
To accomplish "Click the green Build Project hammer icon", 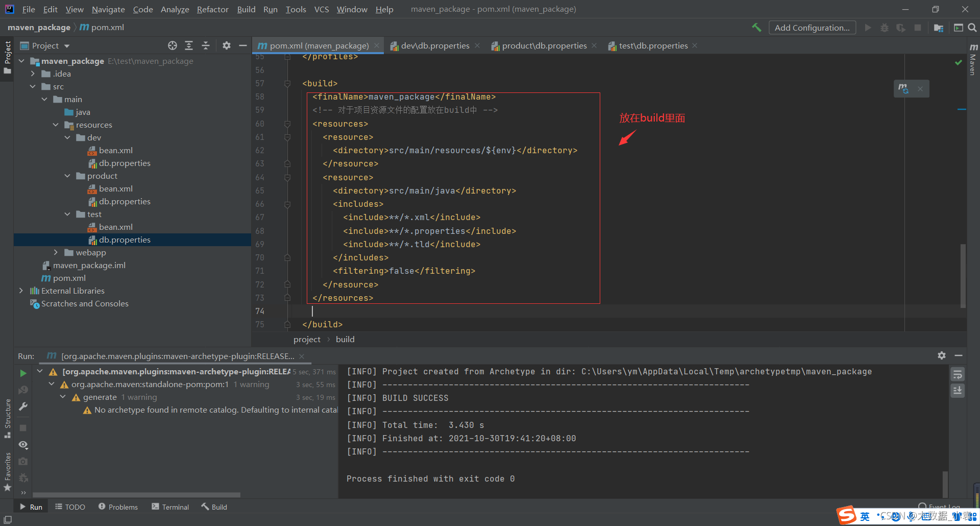I will pyautogui.click(x=756, y=28).
